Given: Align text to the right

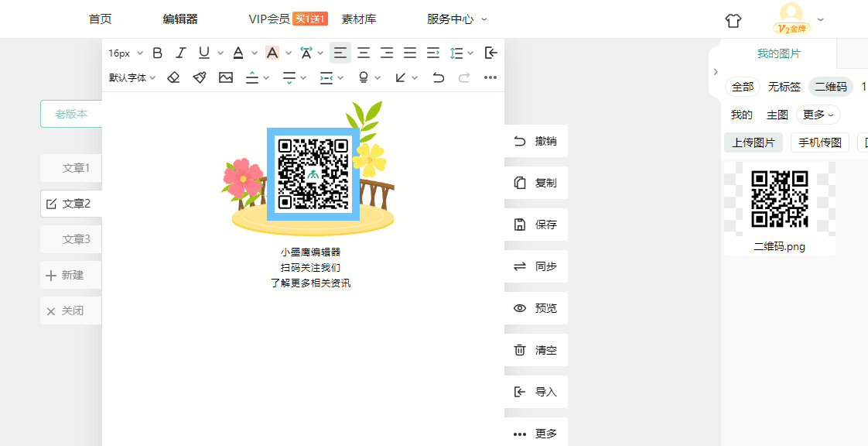Looking at the screenshot, I should (x=387, y=53).
